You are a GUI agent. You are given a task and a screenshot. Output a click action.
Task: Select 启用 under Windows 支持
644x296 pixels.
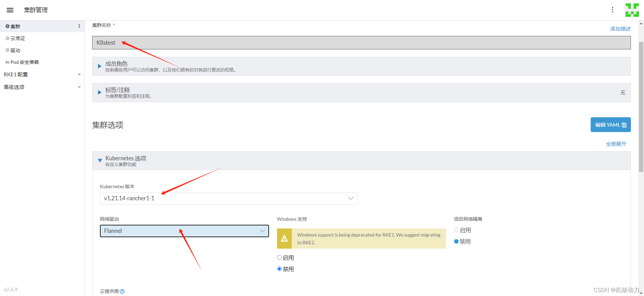click(x=279, y=258)
